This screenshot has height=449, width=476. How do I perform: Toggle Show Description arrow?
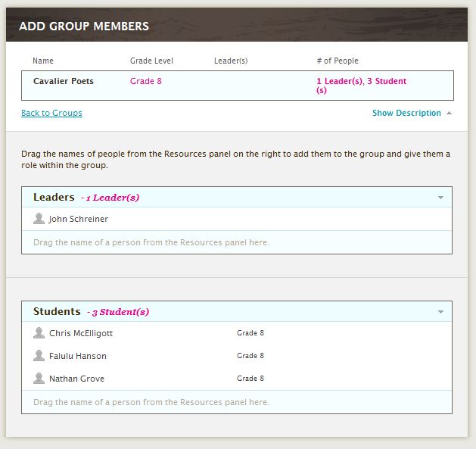[x=449, y=114]
